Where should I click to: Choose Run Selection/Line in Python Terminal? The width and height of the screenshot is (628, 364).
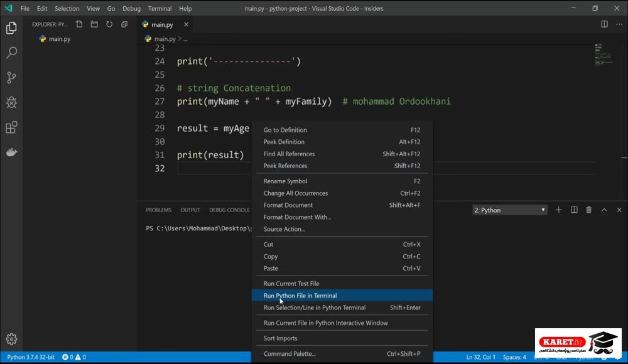pos(342,308)
